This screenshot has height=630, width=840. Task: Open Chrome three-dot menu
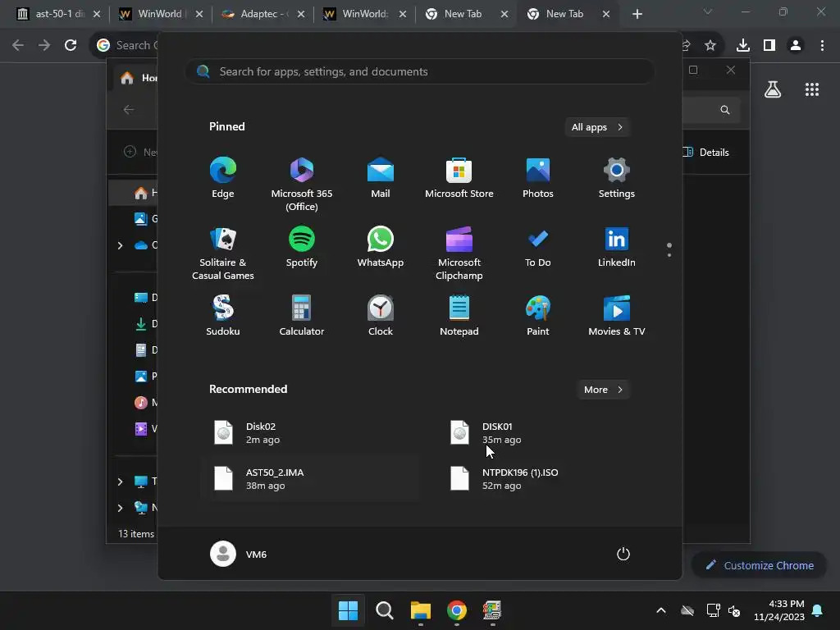822,45
